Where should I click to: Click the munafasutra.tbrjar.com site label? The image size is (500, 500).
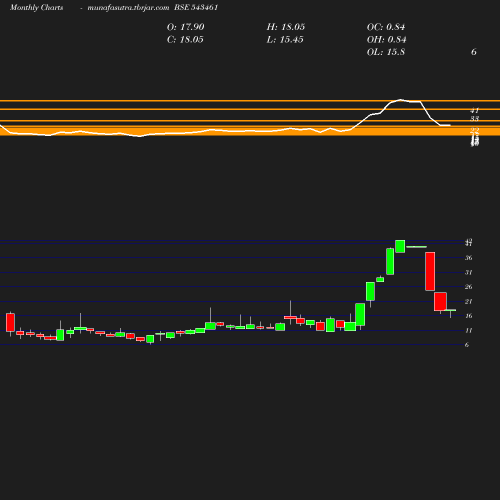pyautogui.click(x=128, y=8)
